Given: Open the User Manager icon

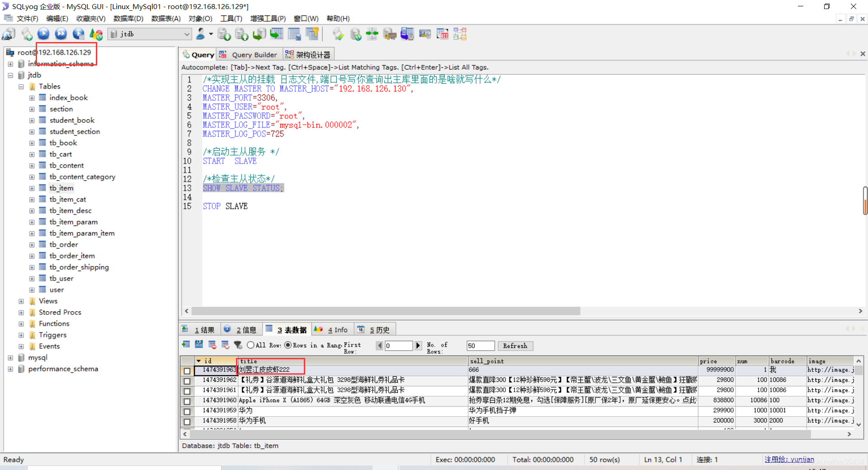Looking at the screenshot, I should pos(200,34).
